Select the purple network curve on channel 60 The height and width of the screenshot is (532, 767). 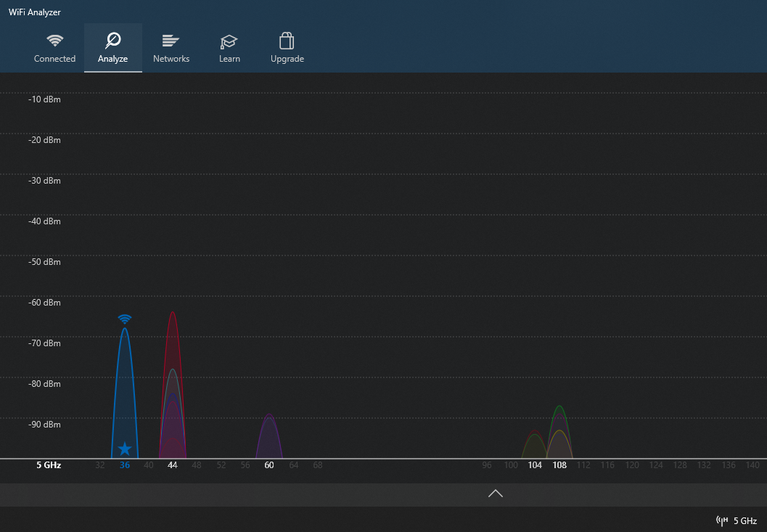[269, 437]
